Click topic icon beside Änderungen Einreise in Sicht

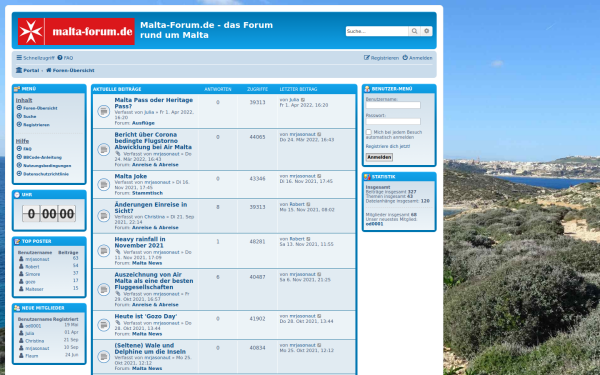click(104, 216)
